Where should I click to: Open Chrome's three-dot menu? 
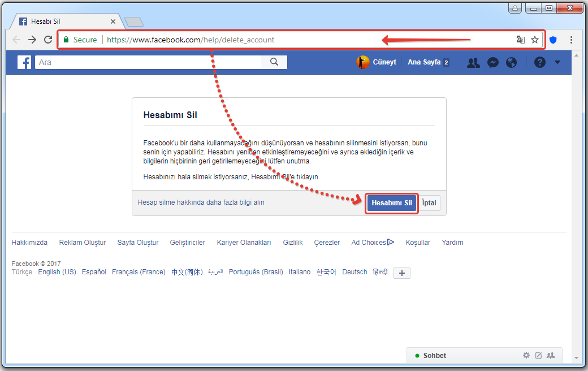pyautogui.click(x=572, y=40)
